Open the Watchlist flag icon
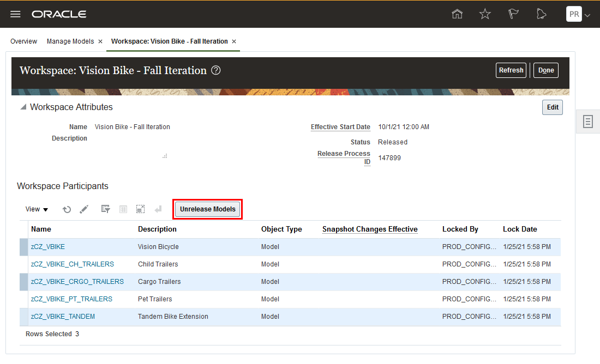 513,14
